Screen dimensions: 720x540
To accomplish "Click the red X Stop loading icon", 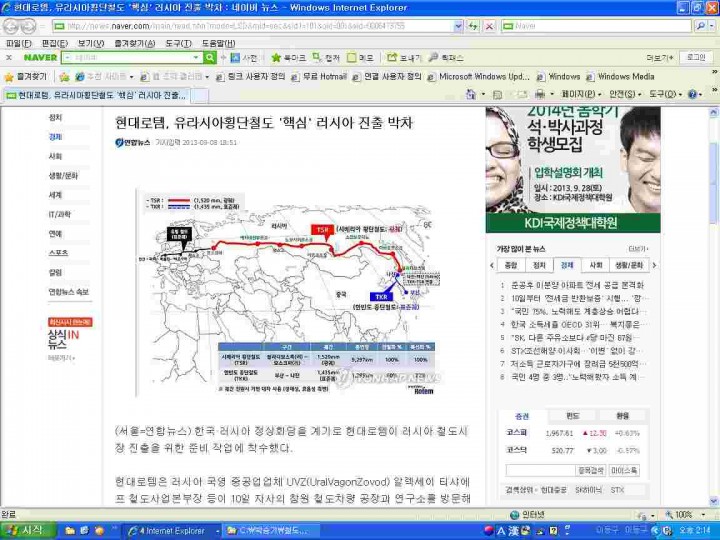I will [x=489, y=26].
